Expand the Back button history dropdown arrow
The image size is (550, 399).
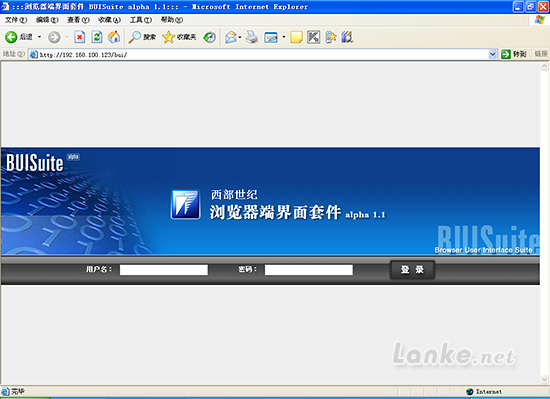tap(39, 37)
